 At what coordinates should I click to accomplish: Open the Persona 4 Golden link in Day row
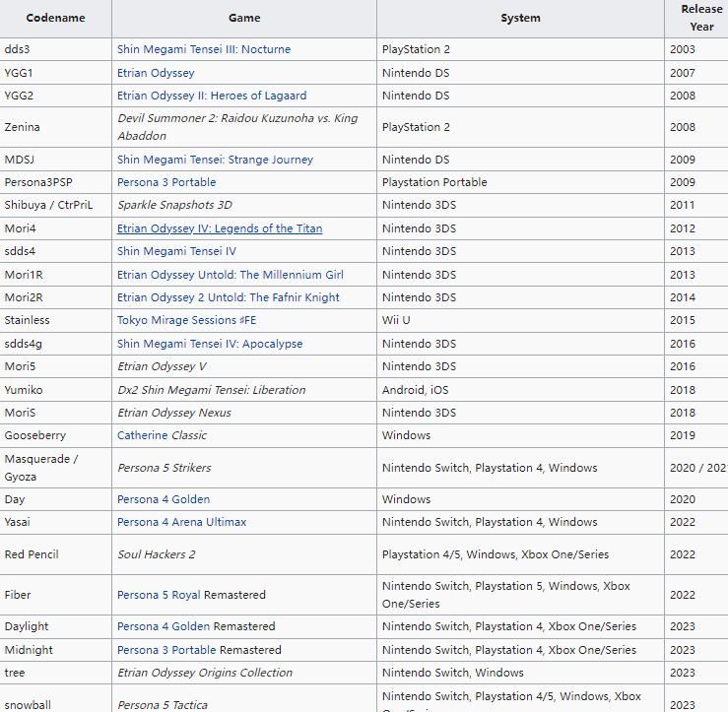(164, 499)
